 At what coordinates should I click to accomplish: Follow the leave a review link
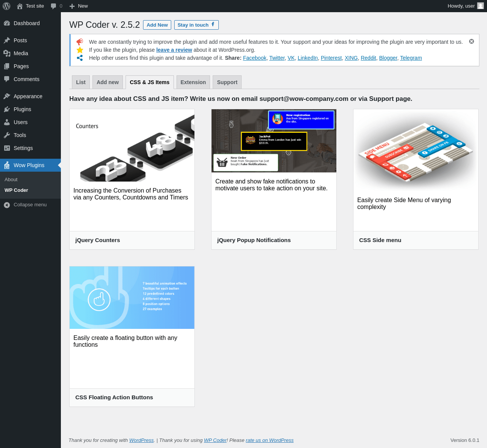(x=174, y=50)
